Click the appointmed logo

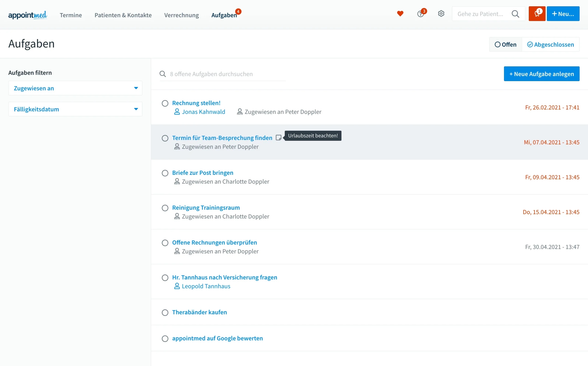point(28,15)
